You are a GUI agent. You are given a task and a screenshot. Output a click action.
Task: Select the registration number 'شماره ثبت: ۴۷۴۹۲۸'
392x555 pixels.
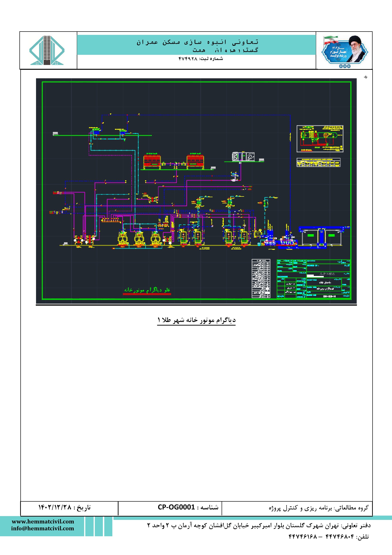coord(201,59)
